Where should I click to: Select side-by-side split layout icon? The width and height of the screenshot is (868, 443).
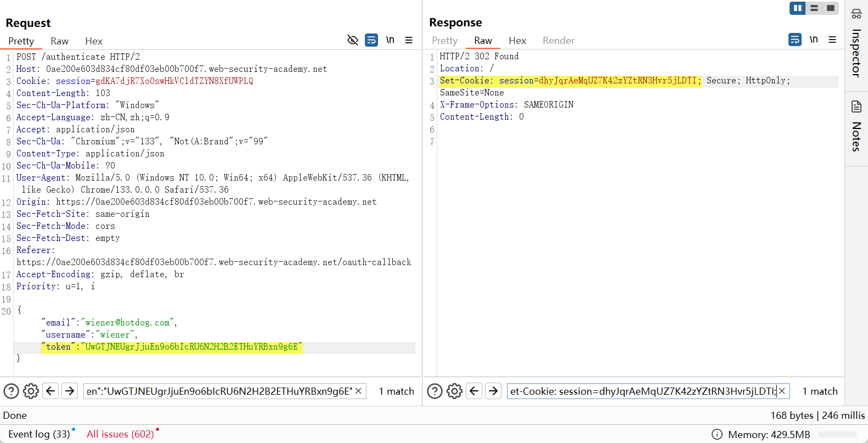(797, 8)
